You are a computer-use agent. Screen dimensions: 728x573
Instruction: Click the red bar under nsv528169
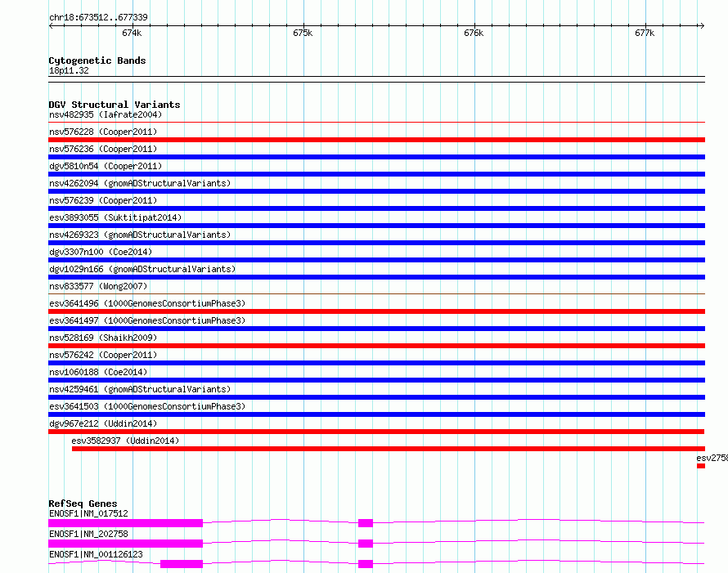click(376, 346)
